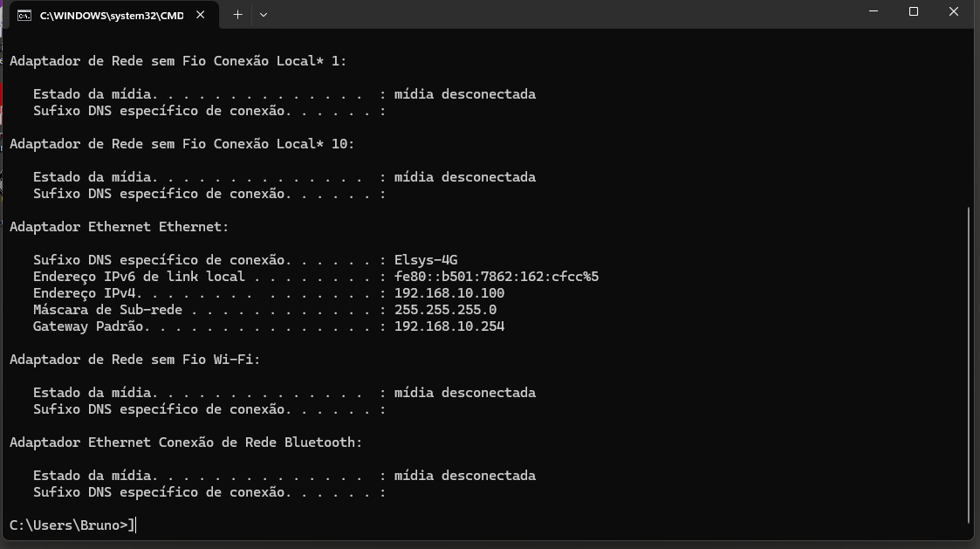
Task: Click the 'Adaptador Ethernet Ethernet:' heading
Action: (x=120, y=226)
